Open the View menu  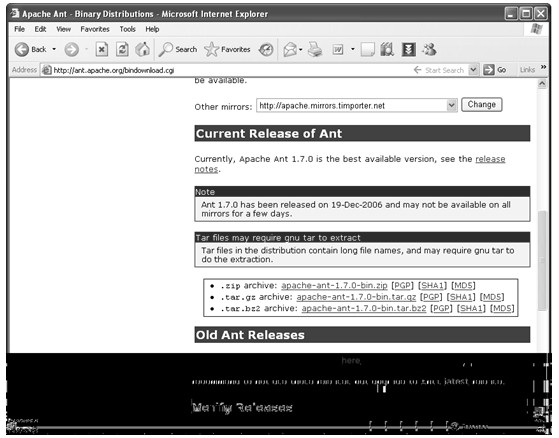click(63, 29)
